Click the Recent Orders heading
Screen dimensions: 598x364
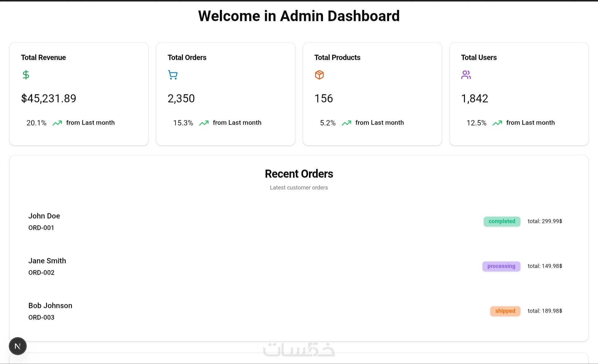[299, 174]
